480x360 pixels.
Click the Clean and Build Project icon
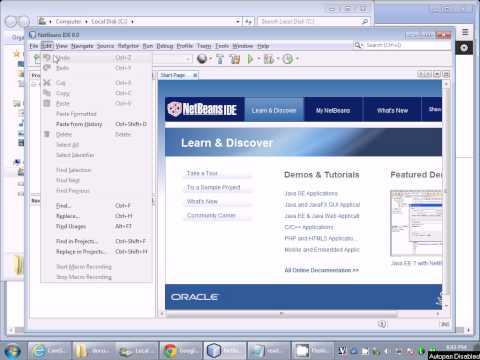point(235,59)
